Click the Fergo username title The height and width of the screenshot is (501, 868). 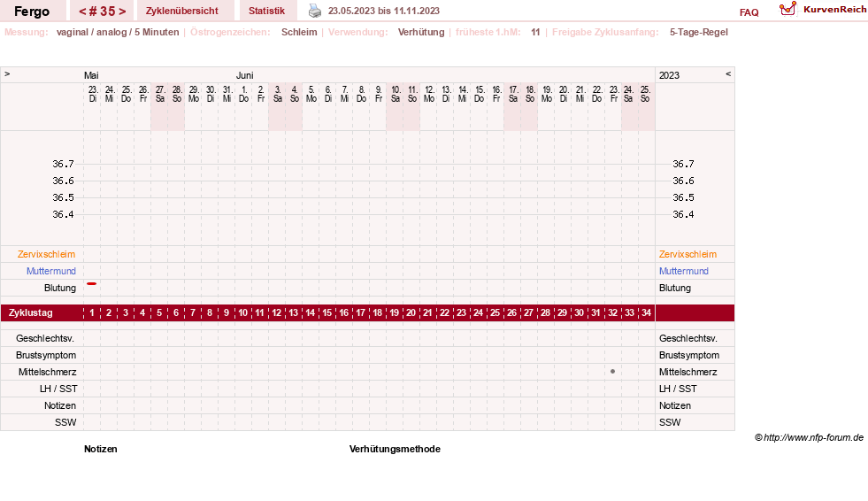click(x=32, y=12)
